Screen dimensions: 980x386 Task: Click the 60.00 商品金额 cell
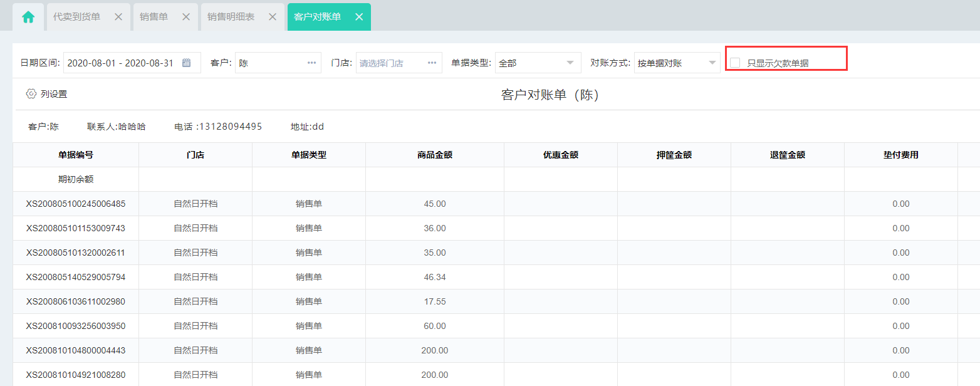[435, 326]
